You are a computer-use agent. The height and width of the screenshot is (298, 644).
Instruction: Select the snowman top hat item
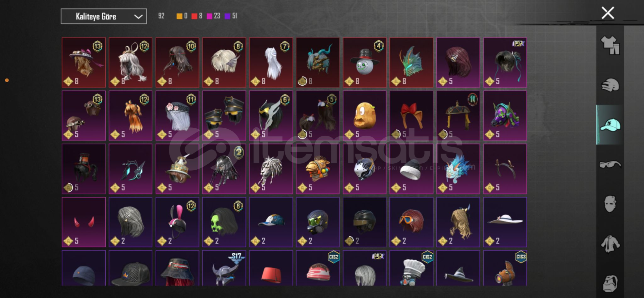pos(365,62)
